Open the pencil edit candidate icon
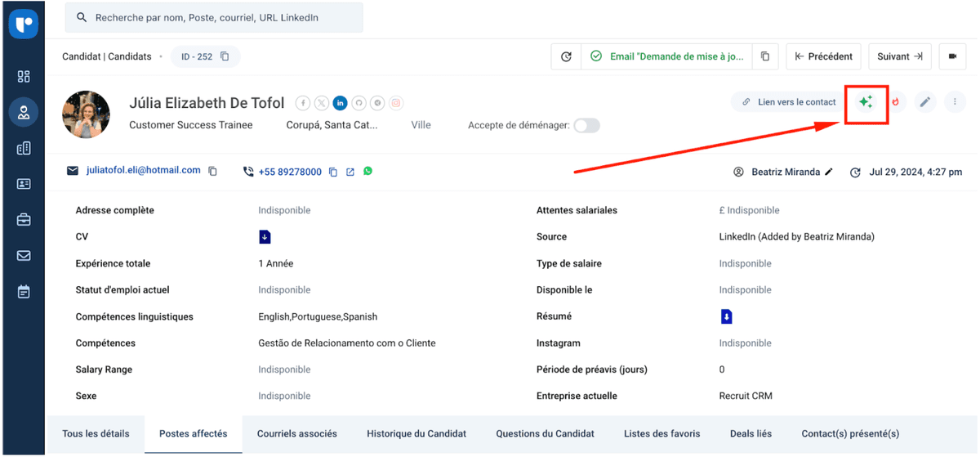Viewport: 980px width, 457px height. pyautogui.click(x=924, y=102)
